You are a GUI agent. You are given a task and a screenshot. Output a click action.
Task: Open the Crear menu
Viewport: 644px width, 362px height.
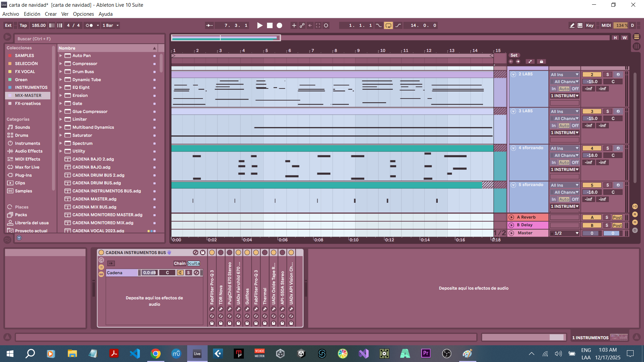pos(51,14)
